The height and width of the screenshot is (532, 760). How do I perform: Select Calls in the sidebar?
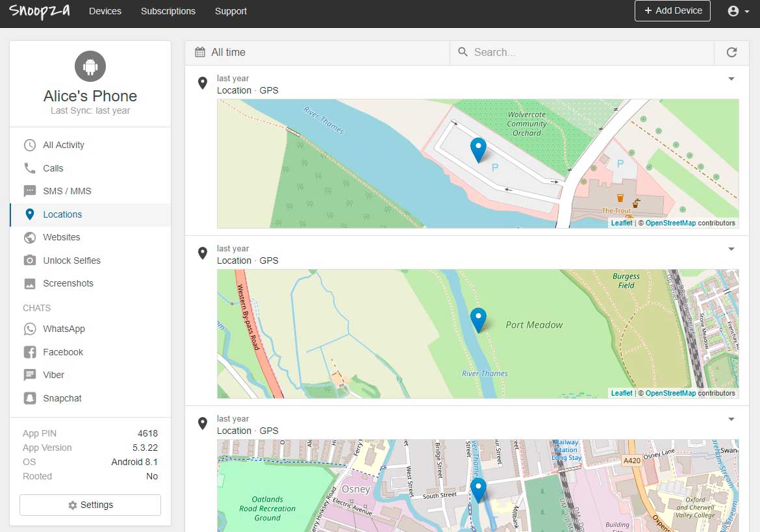click(90, 168)
